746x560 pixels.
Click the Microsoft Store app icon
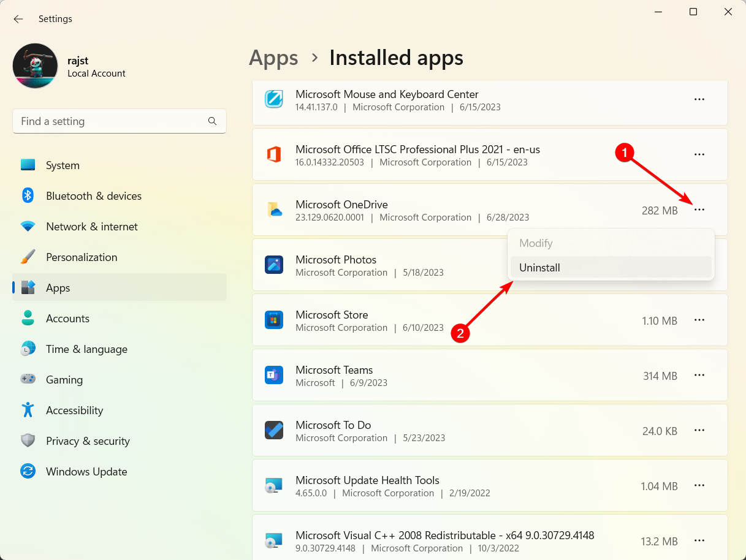tap(274, 320)
